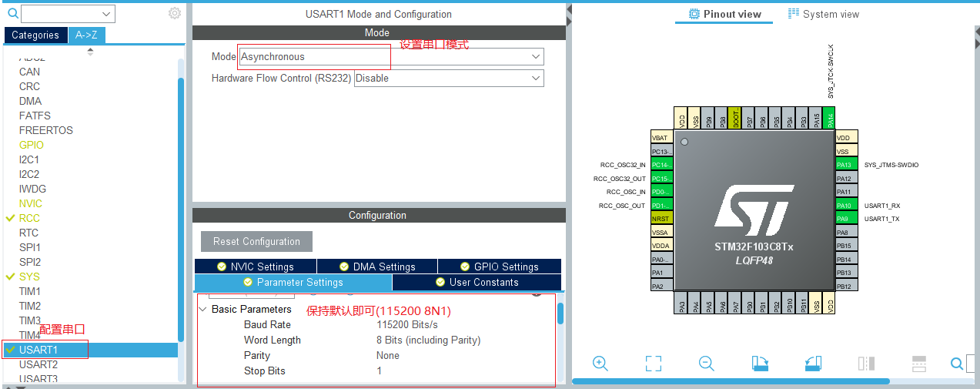The image size is (980, 389).
Task: Click the VBAT pin on the chip
Action: click(x=661, y=138)
